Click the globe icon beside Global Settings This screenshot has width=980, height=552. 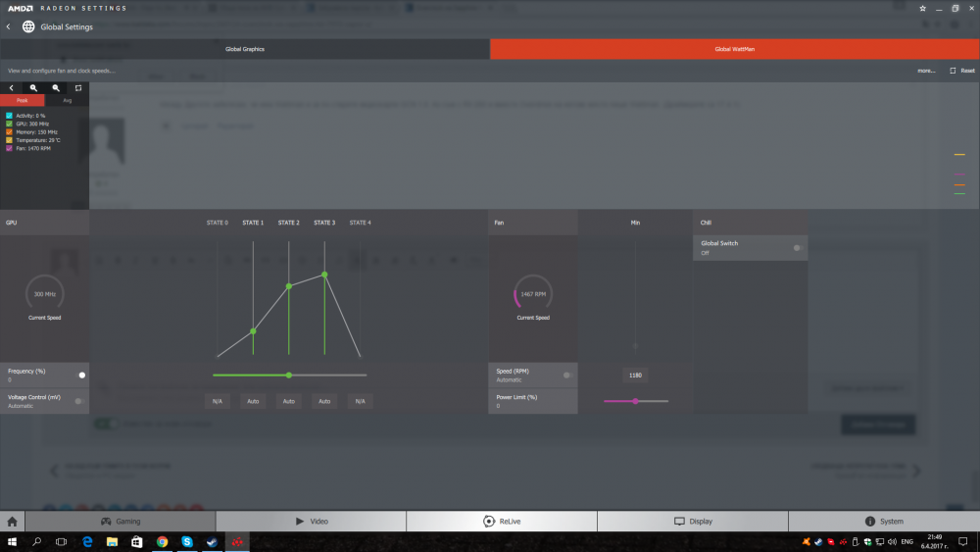coord(28,26)
